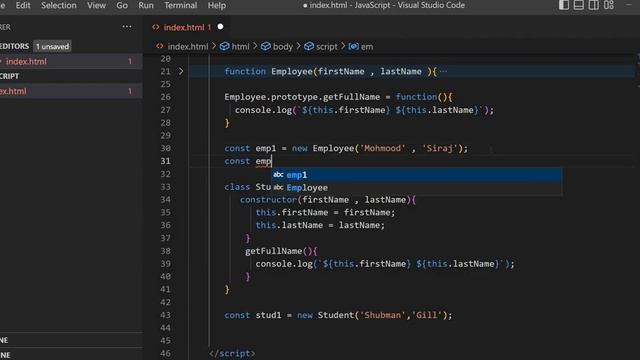Toggle primary side bar layout icon
The width and height of the screenshot is (640, 360).
(x=564, y=5)
